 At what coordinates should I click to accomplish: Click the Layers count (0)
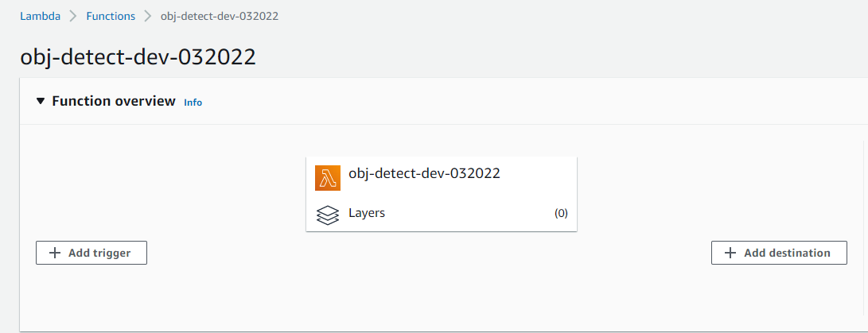click(561, 214)
